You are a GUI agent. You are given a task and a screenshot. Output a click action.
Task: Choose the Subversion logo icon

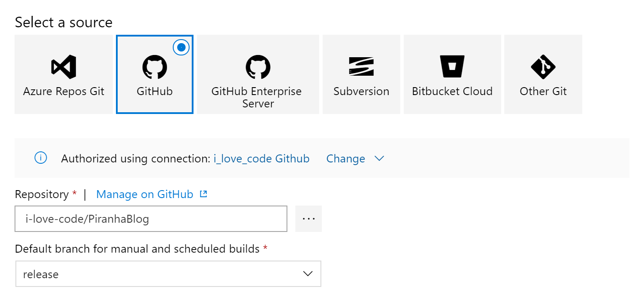pyautogui.click(x=361, y=66)
